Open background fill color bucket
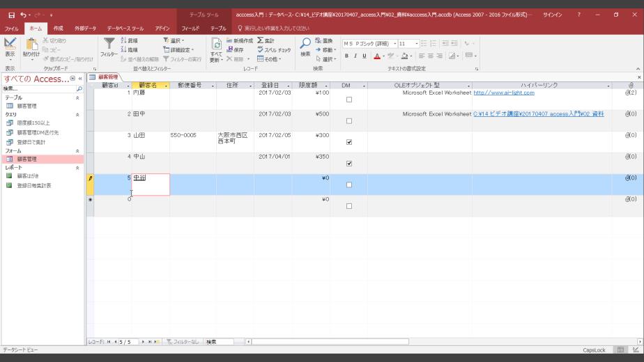The height and width of the screenshot is (362, 644). point(404,56)
